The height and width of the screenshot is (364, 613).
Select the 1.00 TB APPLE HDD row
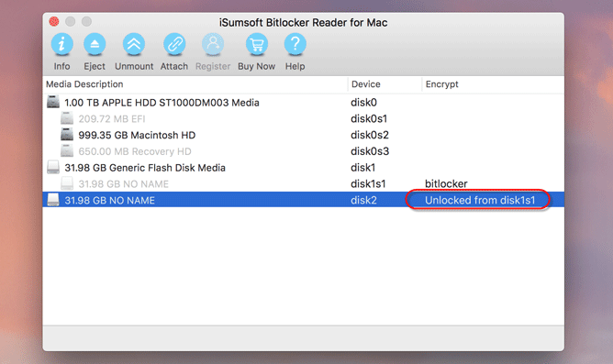coord(304,103)
